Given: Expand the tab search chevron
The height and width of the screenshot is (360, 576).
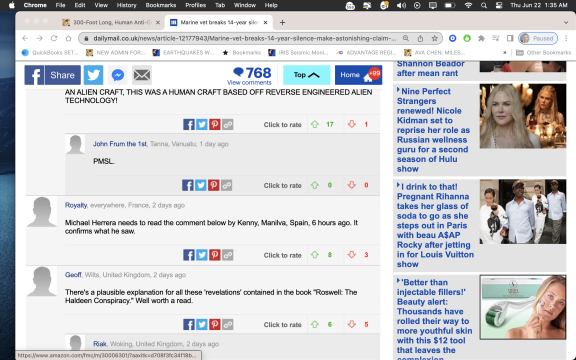Looking at the screenshot, I should (566, 22).
